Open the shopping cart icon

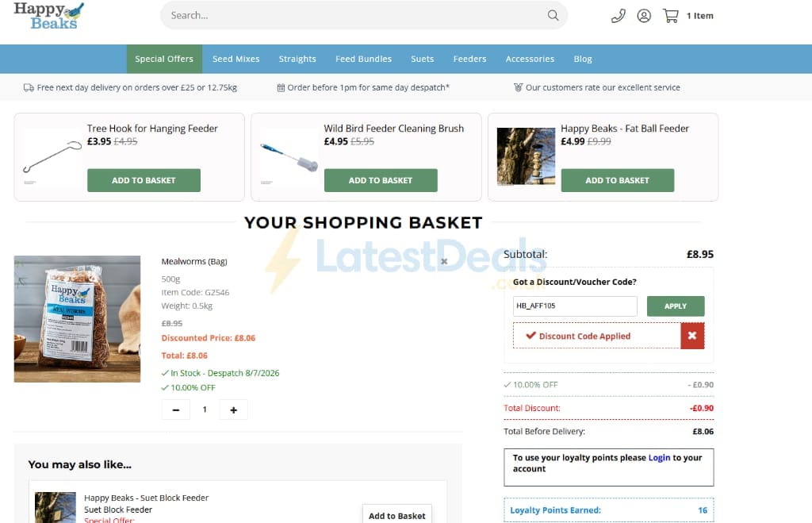coord(671,16)
